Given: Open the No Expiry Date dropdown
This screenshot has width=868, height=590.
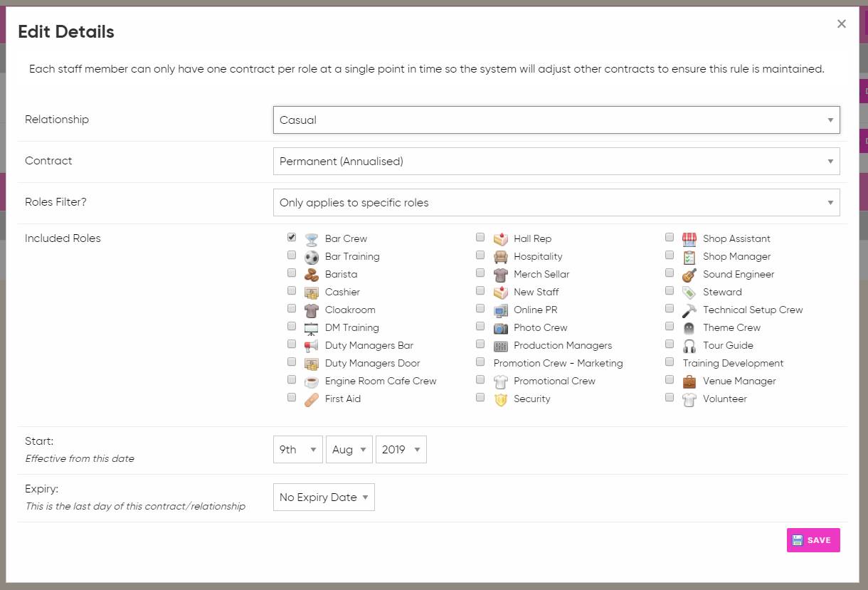Looking at the screenshot, I should click(324, 497).
